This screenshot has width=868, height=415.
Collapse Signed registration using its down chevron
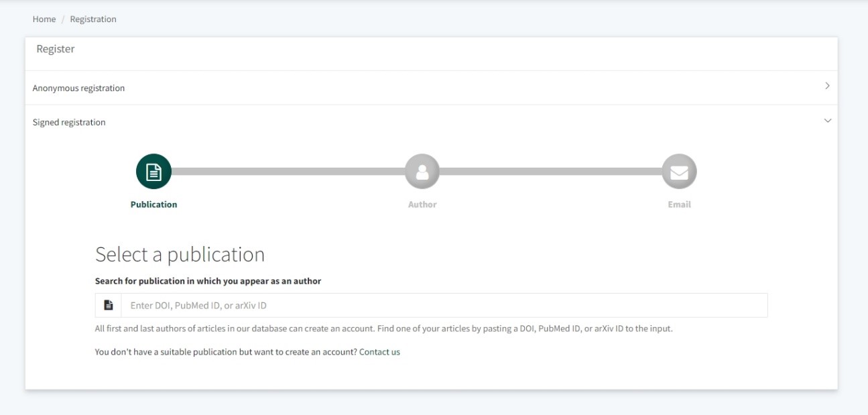(827, 121)
